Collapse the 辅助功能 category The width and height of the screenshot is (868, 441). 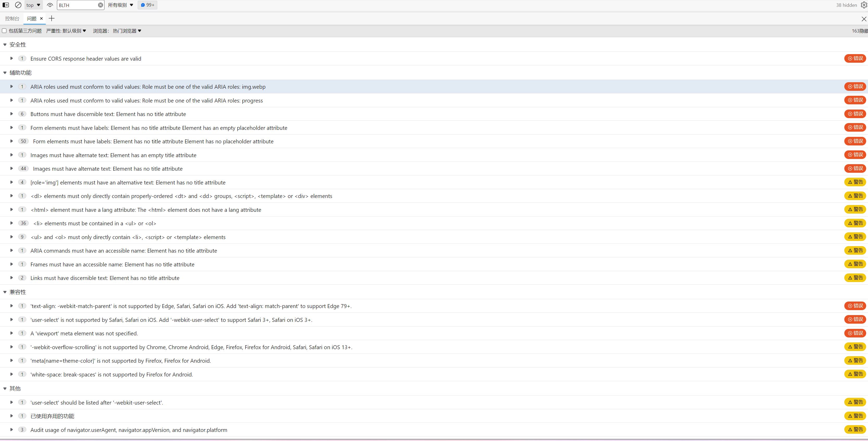pyautogui.click(x=5, y=73)
